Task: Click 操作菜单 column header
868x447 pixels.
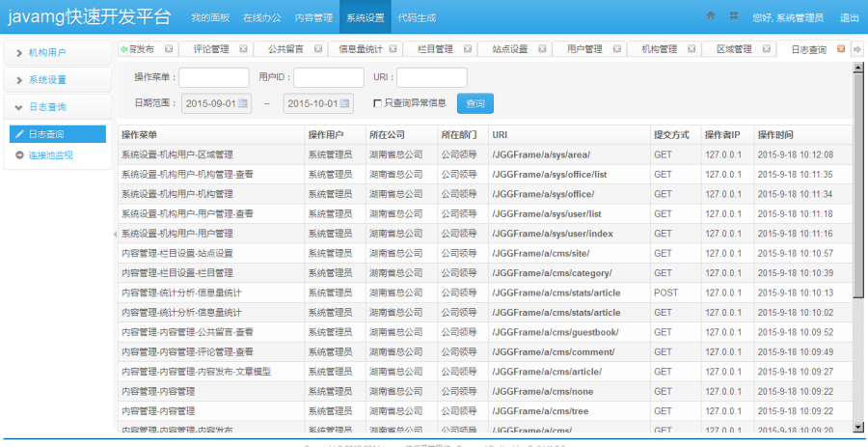Action: click(211, 134)
